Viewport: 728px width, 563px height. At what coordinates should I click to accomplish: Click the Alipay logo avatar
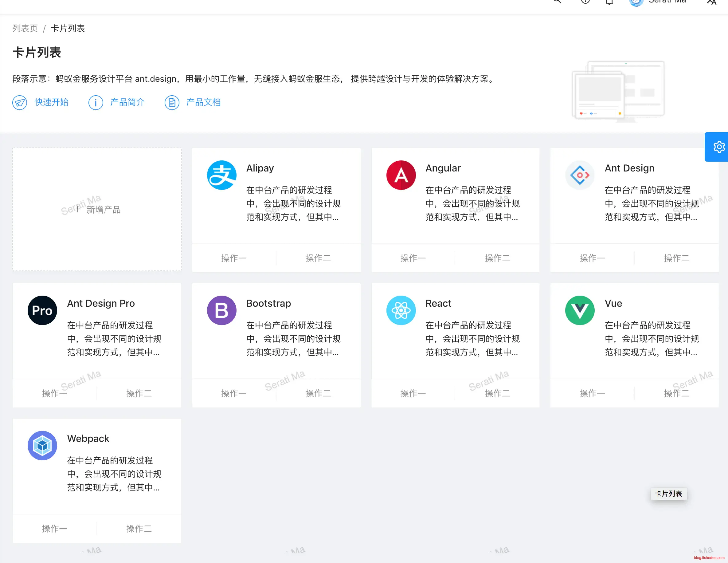pyautogui.click(x=222, y=175)
